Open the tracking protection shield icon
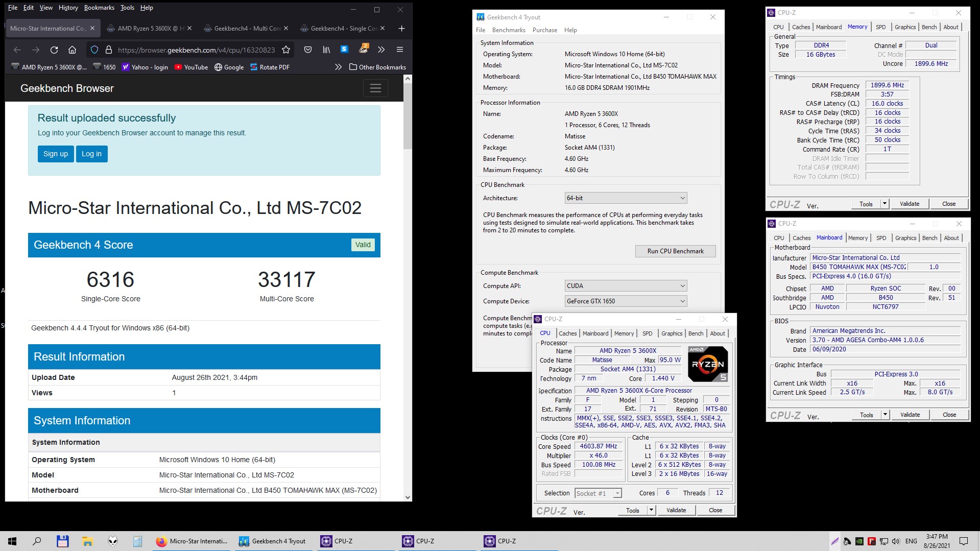980x551 pixels. tap(94, 50)
